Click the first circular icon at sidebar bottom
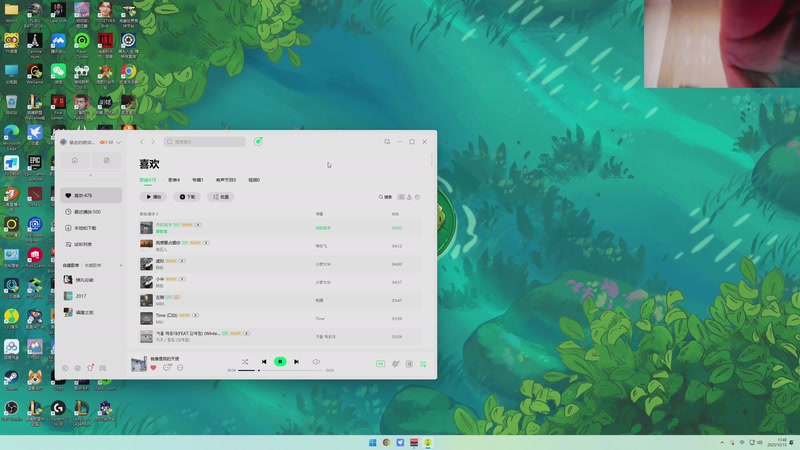Image resolution: width=800 pixels, height=450 pixels. [x=65, y=368]
